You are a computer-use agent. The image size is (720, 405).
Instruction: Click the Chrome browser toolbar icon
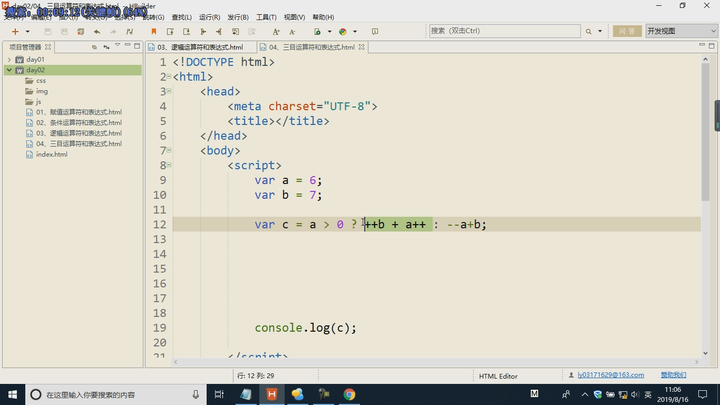(x=343, y=31)
